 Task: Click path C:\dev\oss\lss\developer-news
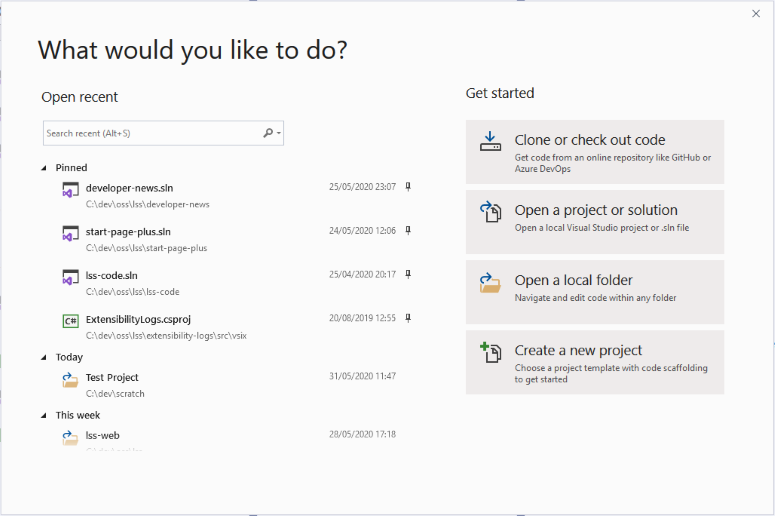(x=148, y=204)
